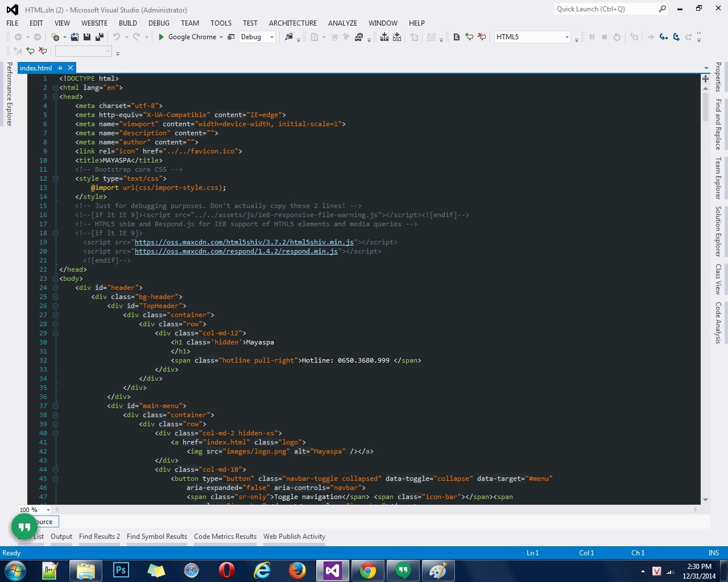Open the Team Explorer side panel
Viewport: 728px width, 582px height.
(x=718, y=178)
